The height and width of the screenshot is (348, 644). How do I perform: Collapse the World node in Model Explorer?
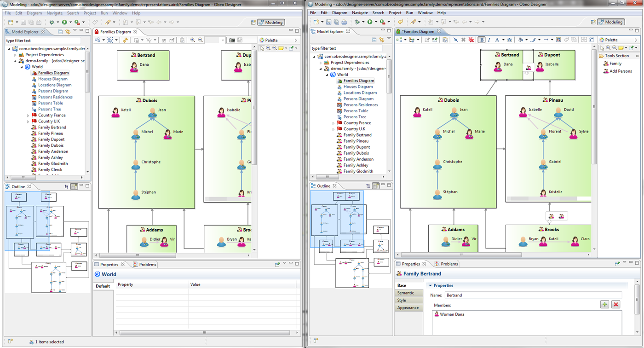[327, 74]
